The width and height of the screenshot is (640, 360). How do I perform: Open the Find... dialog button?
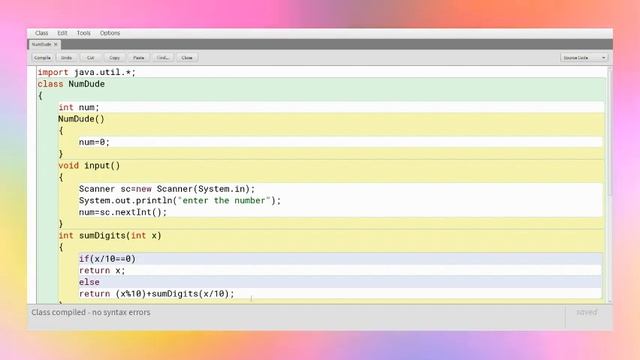[162, 58]
